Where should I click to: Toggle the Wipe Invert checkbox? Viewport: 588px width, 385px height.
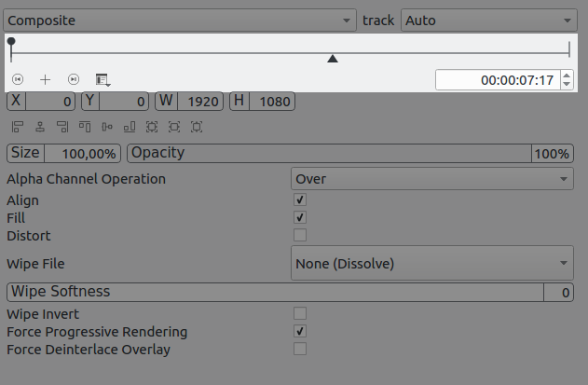pos(300,314)
